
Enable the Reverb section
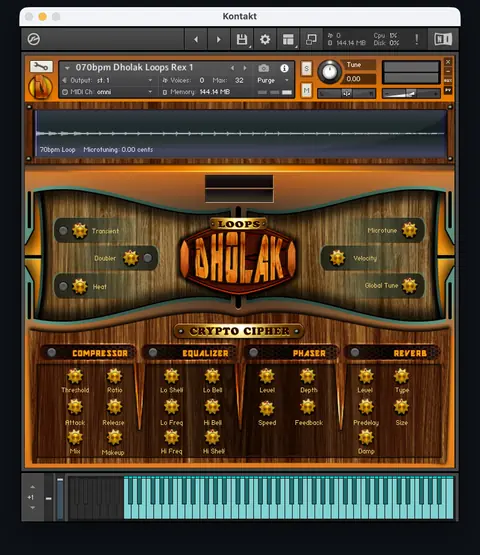click(x=355, y=353)
